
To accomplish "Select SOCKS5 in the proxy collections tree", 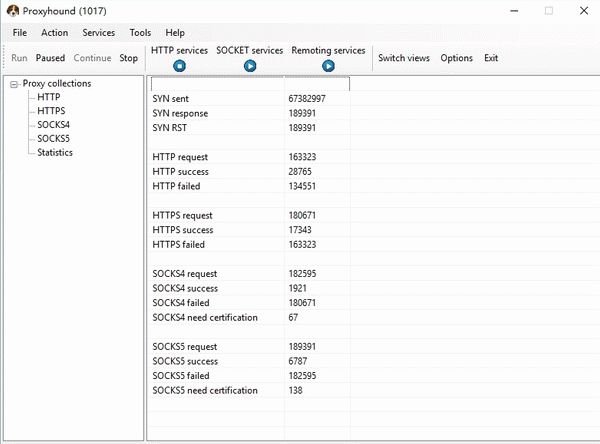I will [x=54, y=139].
